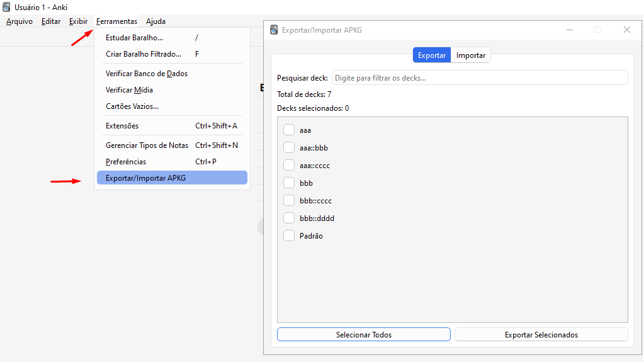The height and width of the screenshot is (362, 644).
Task: Tick the 'bbb' deck checkbox
Action: (x=289, y=183)
